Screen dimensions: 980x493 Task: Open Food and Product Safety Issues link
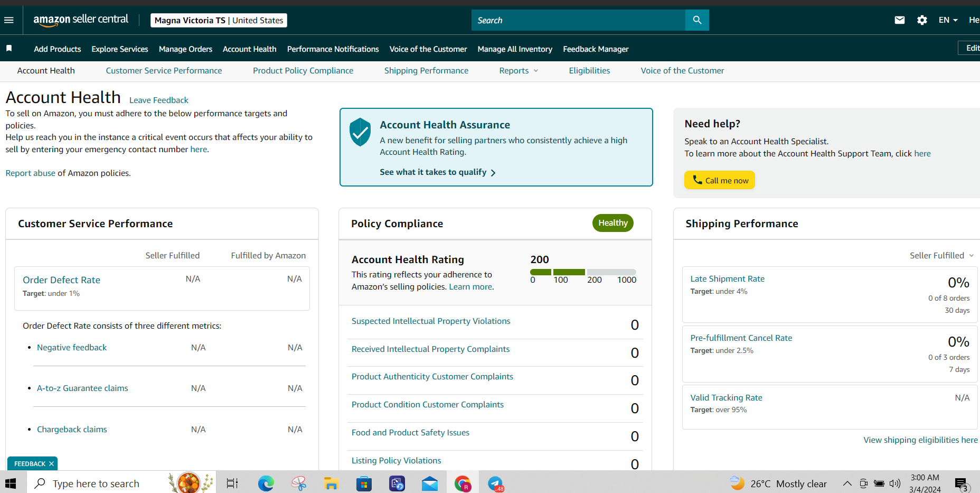click(410, 433)
